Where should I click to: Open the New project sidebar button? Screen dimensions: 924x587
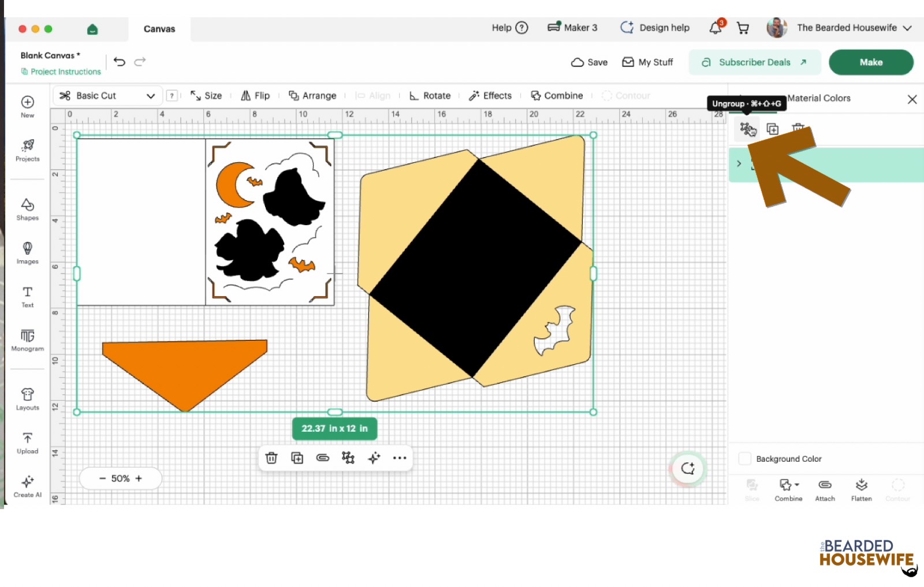pos(27,107)
